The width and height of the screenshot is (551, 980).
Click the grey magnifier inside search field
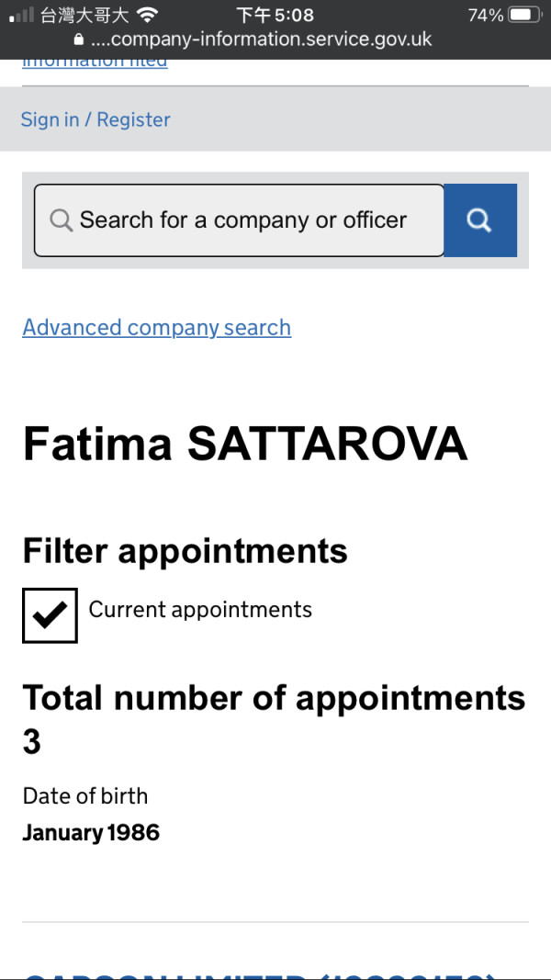(61, 220)
